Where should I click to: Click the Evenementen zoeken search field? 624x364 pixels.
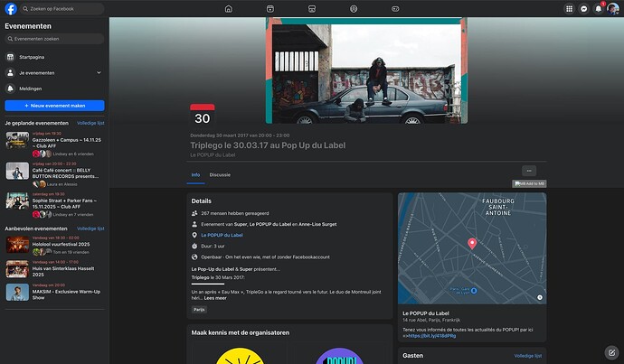pos(54,41)
